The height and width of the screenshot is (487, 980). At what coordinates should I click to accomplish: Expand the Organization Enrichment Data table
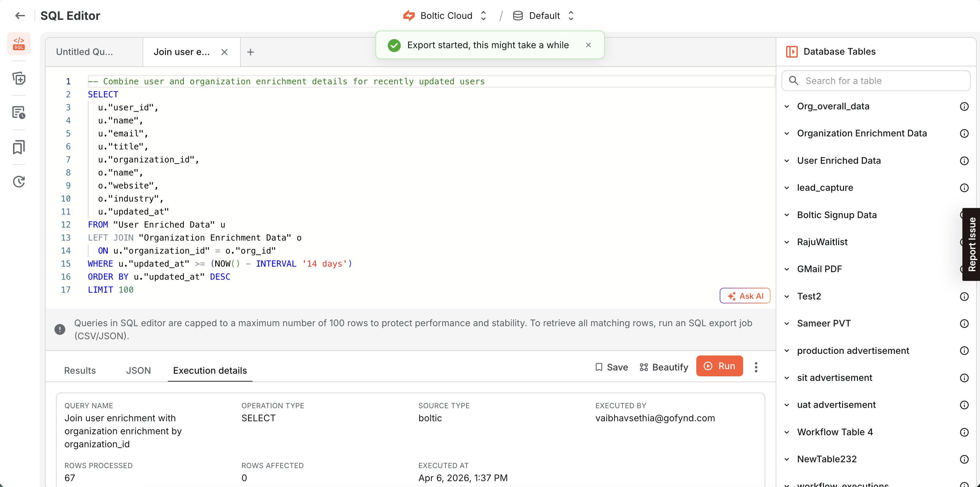787,133
